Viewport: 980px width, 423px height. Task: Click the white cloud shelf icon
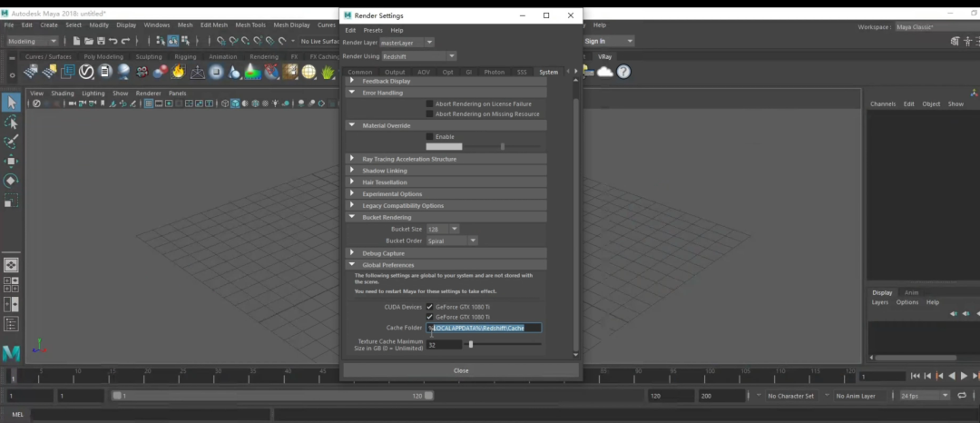(605, 72)
